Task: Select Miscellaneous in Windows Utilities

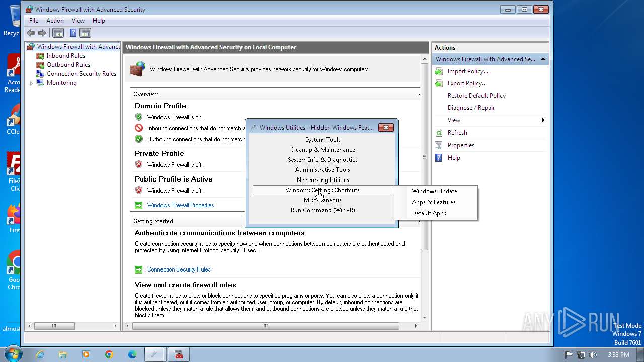Action: click(x=323, y=200)
